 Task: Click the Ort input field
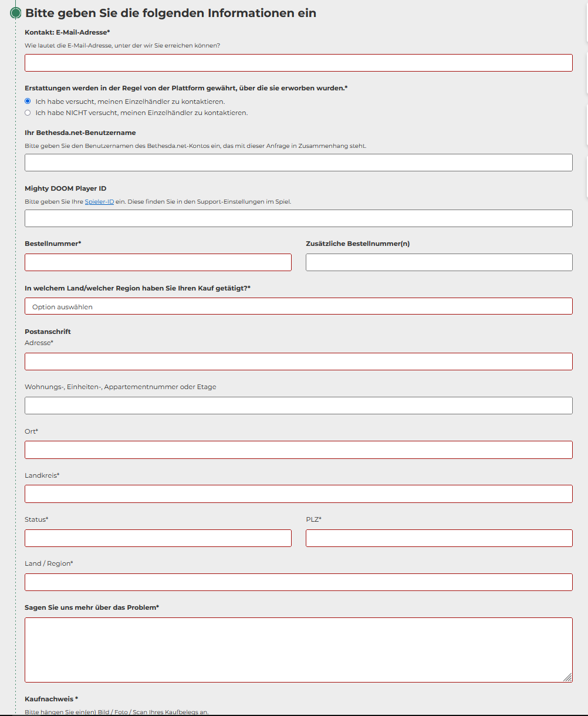point(299,450)
